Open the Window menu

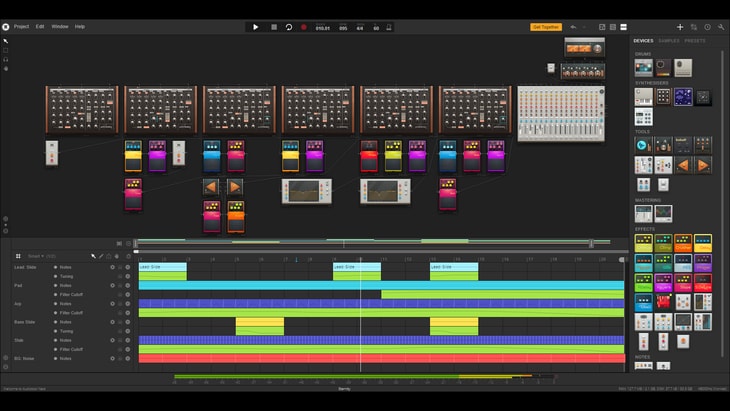point(60,27)
